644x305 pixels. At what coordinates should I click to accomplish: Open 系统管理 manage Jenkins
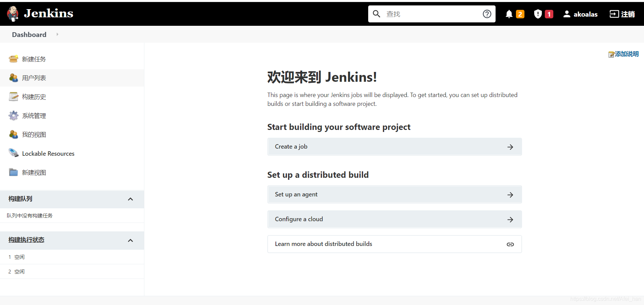[34, 116]
